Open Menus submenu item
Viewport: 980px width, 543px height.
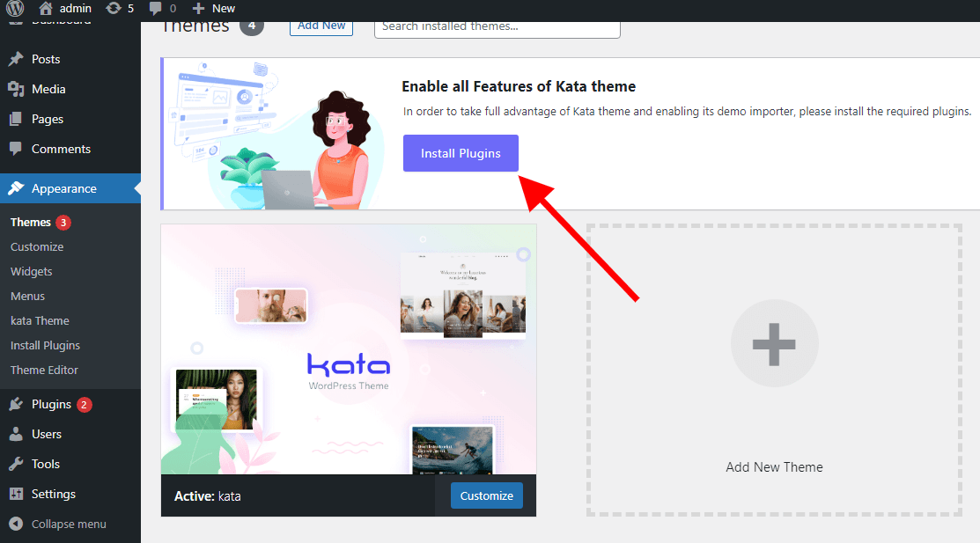pyautogui.click(x=27, y=297)
